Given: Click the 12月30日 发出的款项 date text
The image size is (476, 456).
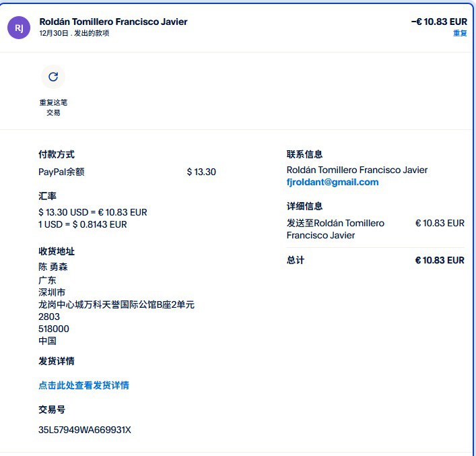Looking at the screenshot, I should [74, 34].
